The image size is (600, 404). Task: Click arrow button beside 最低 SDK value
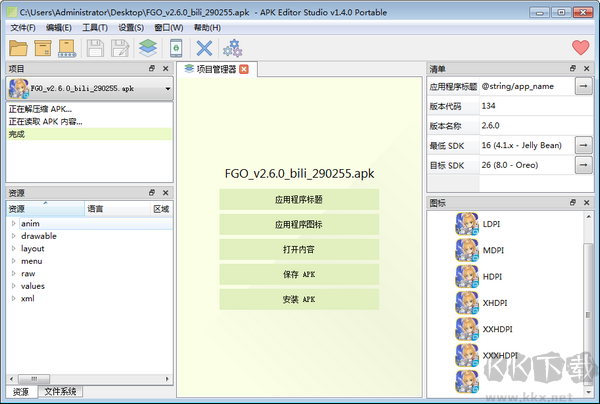pos(584,145)
